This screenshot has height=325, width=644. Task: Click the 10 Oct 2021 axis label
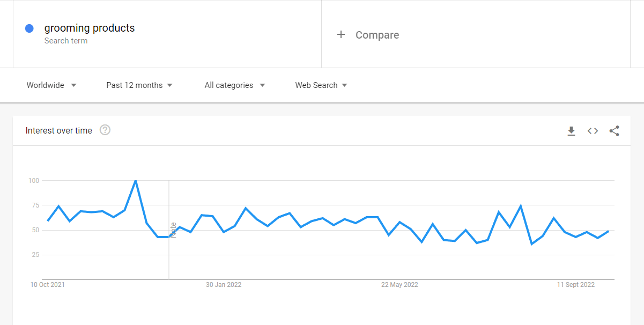(47, 285)
